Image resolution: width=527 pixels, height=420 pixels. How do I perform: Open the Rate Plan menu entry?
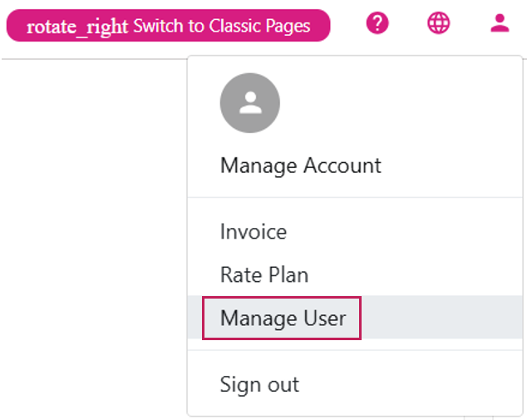[x=263, y=274]
